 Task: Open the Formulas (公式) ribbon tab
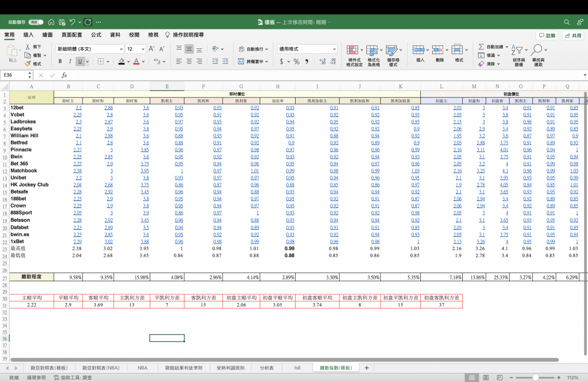[x=96, y=35]
